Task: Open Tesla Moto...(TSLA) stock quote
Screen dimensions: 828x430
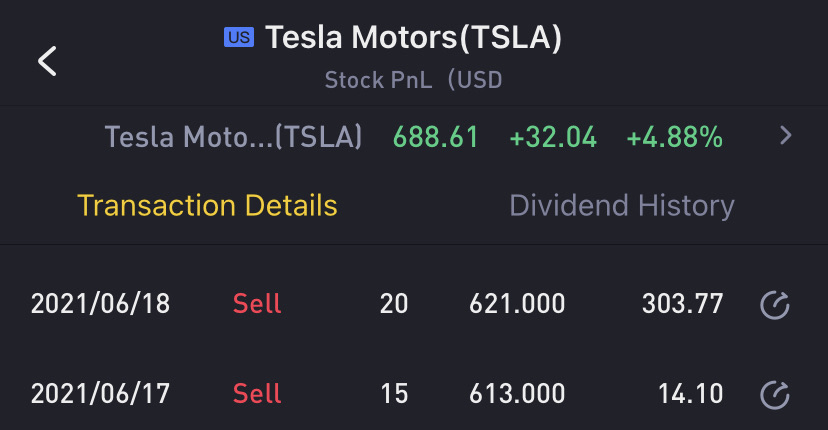Action: pyautogui.click(x=233, y=137)
